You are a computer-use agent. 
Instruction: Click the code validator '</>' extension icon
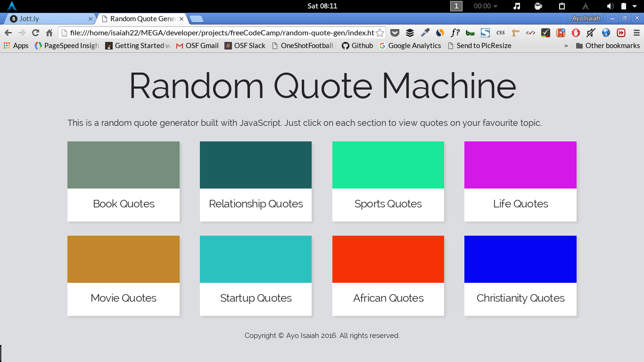click(530, 33)
